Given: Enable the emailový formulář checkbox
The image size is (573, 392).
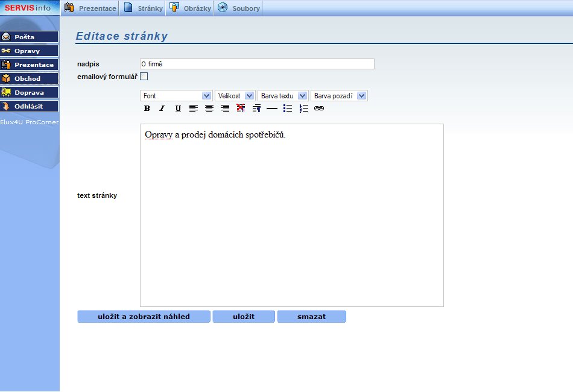Looking at the screenshot, I should tap(144, 77).
